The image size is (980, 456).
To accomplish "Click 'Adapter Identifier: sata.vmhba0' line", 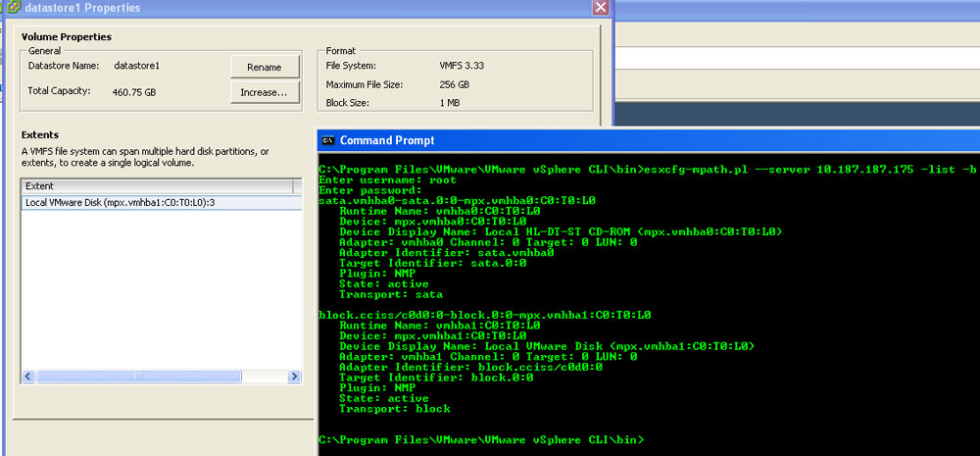I will (x=447, y=253).
